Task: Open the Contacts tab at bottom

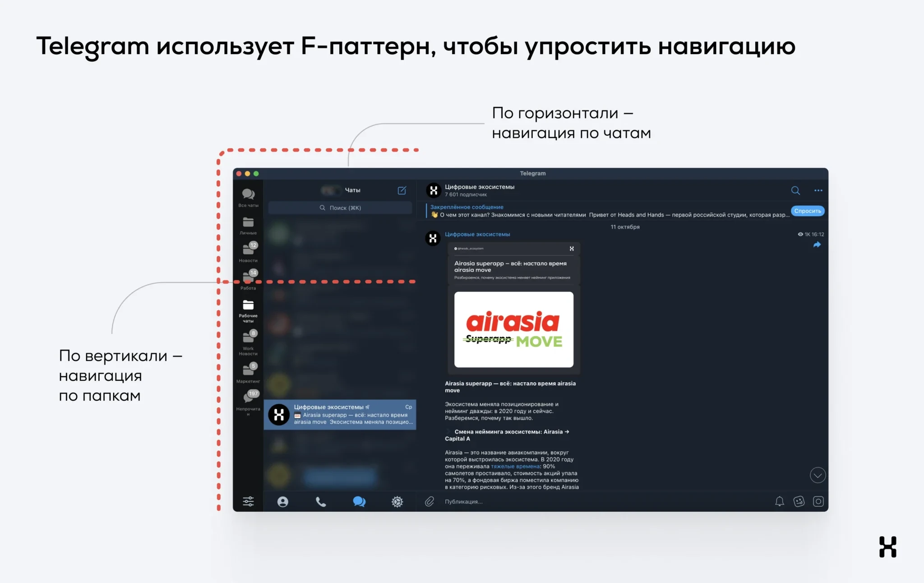Action: coord(282,501)
